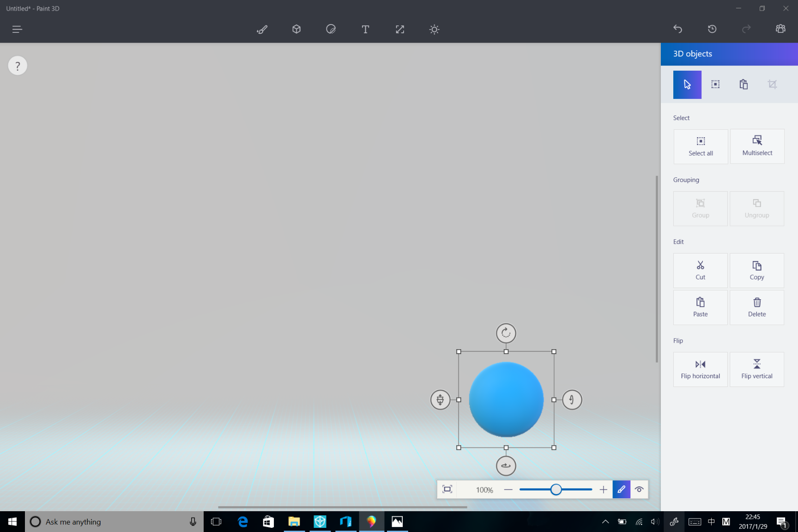Switch to the 2D select all tab
This screenshot has height=532, width=798.
[715, 85]
